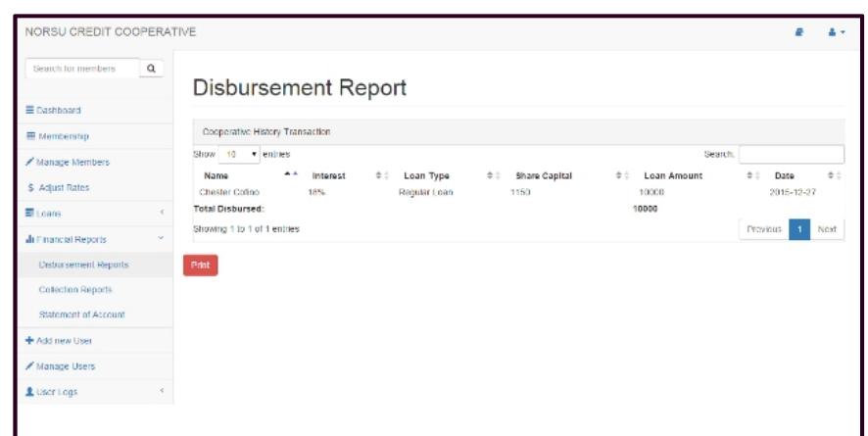Sort table by Loan Amount column
This screenshot has height=436, width=868.
698,175
